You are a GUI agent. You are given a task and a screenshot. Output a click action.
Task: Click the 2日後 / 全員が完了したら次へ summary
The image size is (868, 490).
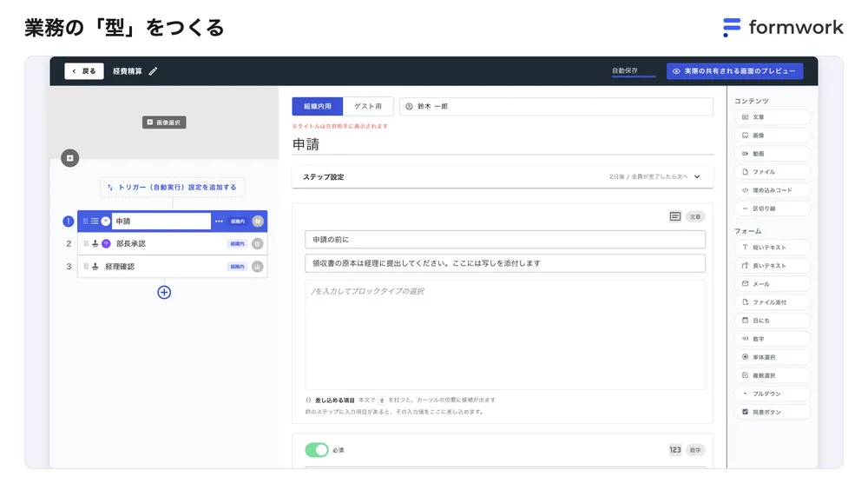point(648,177)
